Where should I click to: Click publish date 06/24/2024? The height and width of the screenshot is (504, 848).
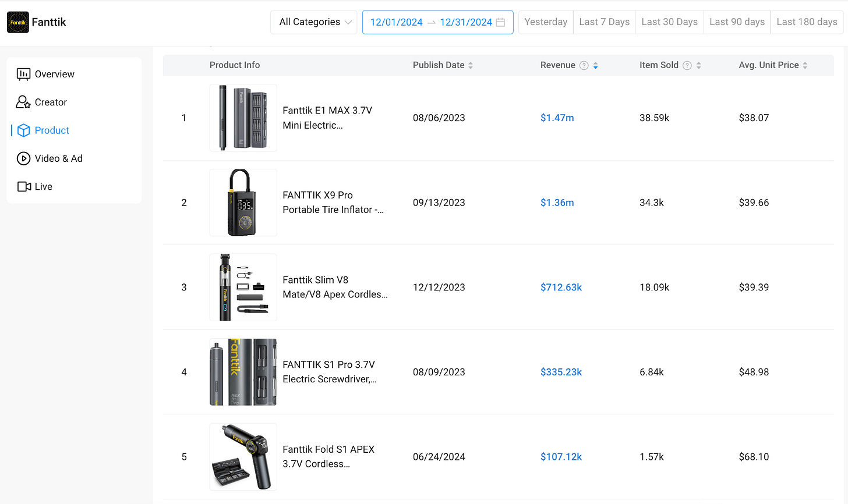[x=439, y=457]
